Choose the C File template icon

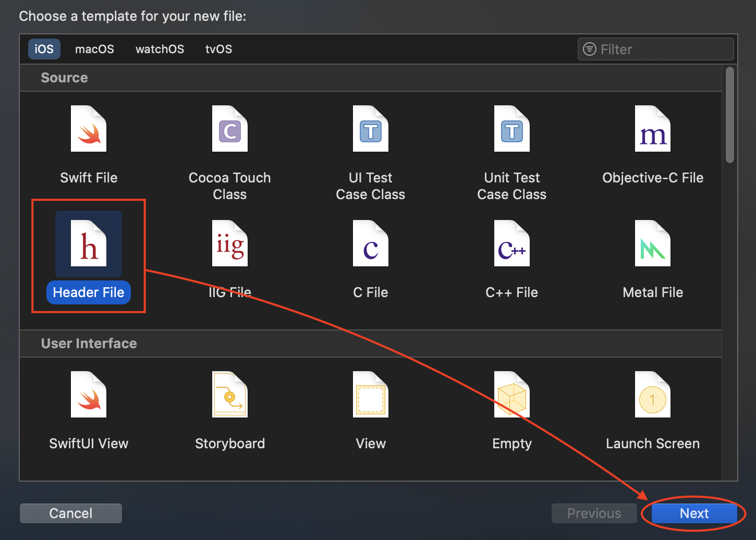(x=371, y=244)
